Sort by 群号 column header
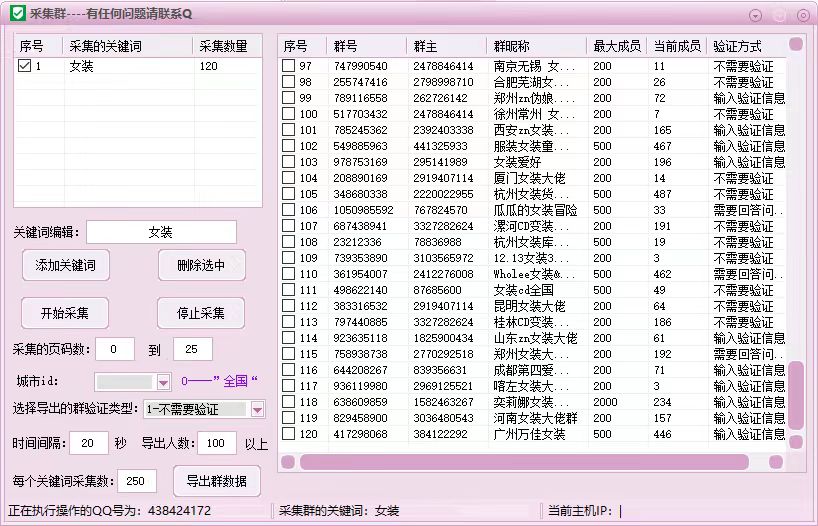The width and height of the screenshot is (818, 526). pos(366,46)
